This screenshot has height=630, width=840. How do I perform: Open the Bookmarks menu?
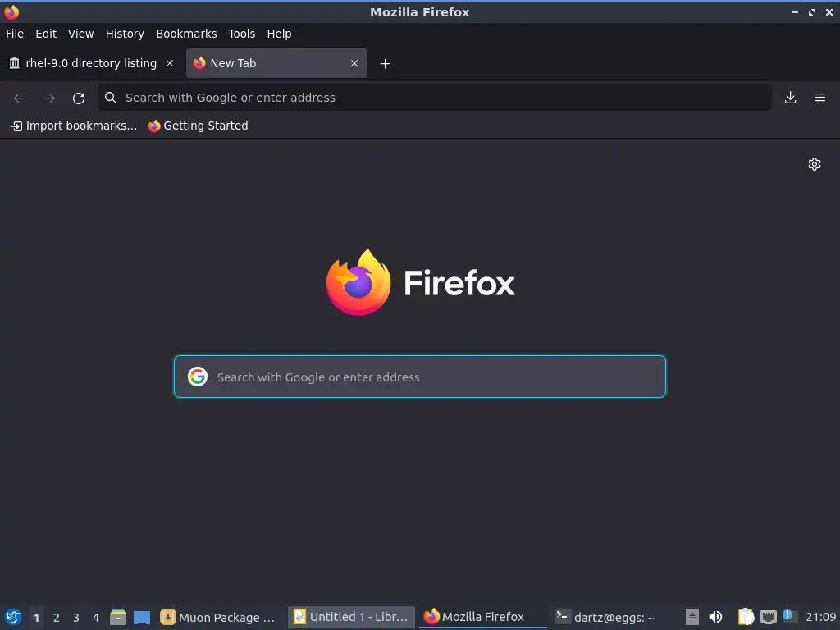click(x=186, y=34)
